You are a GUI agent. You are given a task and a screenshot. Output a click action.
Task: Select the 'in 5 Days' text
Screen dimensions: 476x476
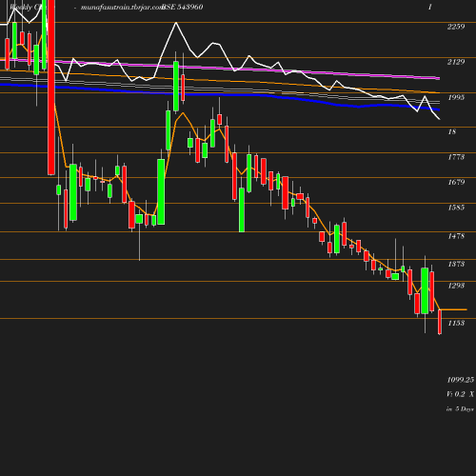click(460, 409)
